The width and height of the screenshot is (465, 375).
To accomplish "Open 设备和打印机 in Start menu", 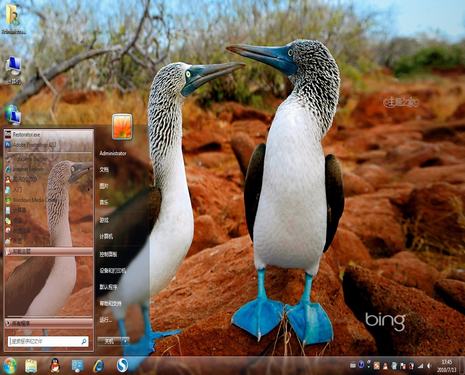I will (x=113, y=270).
